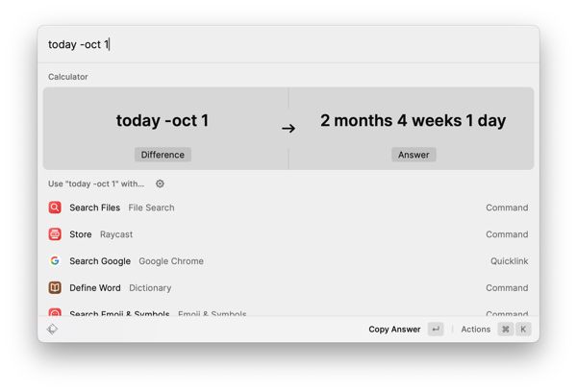Image resolution: width=577 pixels, height=392 pixels.
Task: Click the Difference tag label
Action: click(163, 155)
